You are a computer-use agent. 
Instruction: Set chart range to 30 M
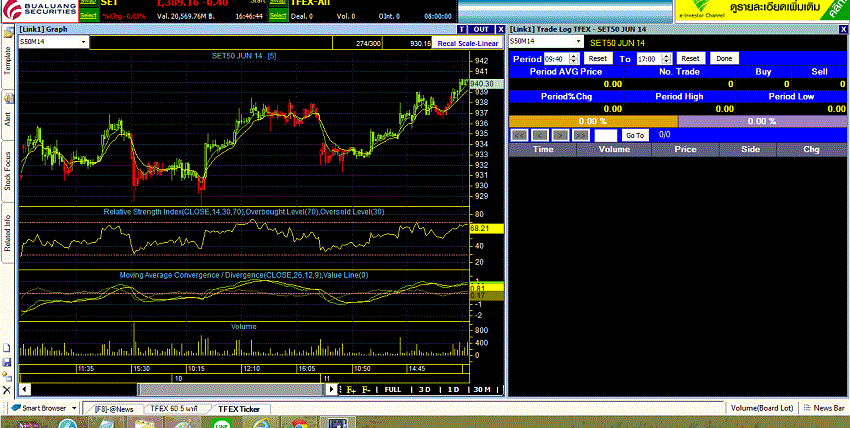point(482,390)
